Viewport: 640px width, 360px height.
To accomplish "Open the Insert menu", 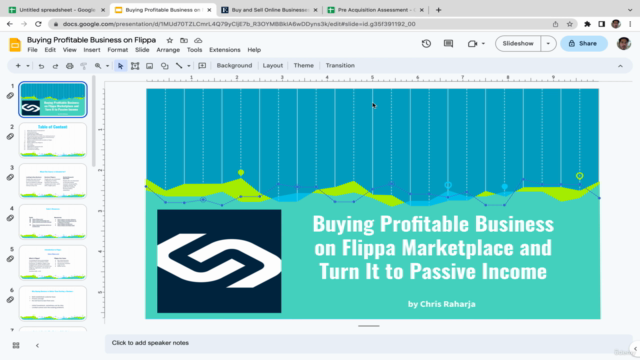I will [92, 50].
